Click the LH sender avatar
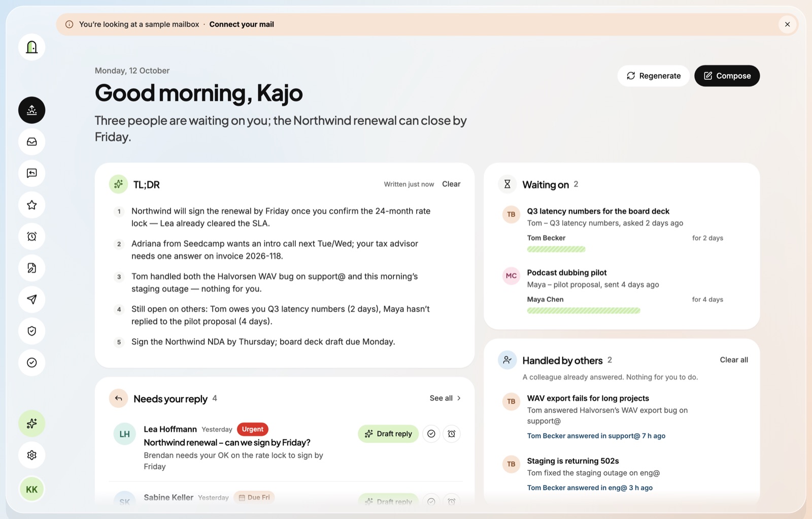Image resolution: width=812 pixels, height=519 pixels. point(124,434)
